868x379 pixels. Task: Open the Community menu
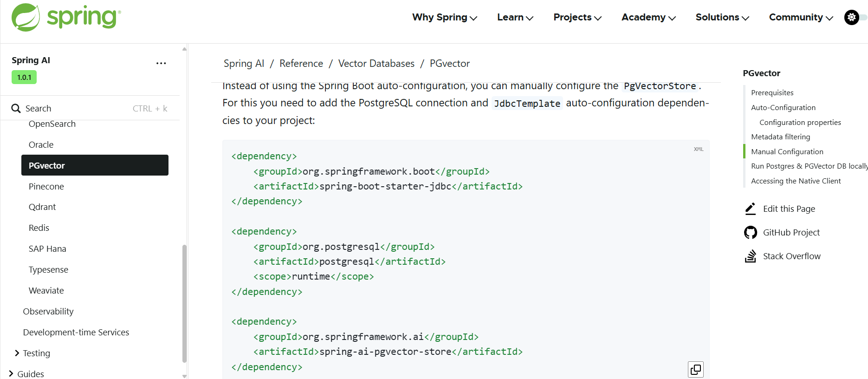(801, 18)
